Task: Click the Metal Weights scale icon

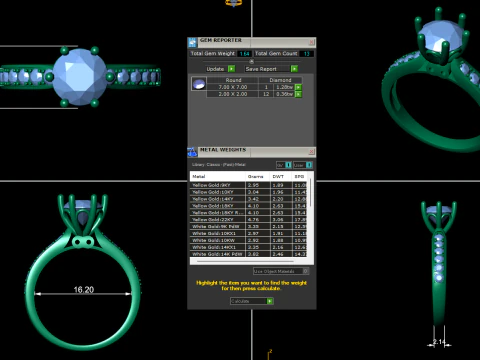Action: (192, 152)
